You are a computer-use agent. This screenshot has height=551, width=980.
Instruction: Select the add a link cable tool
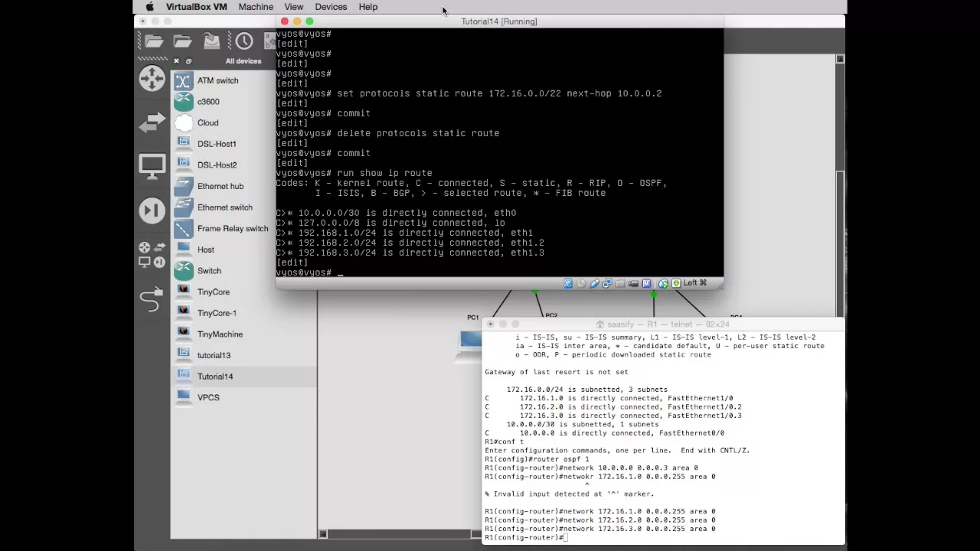pyautogui.click(x=152, y=299)
